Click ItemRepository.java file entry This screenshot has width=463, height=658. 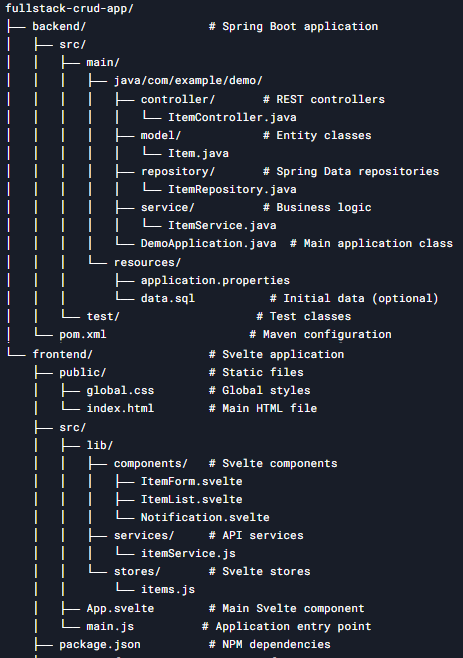tap(232, 189)
